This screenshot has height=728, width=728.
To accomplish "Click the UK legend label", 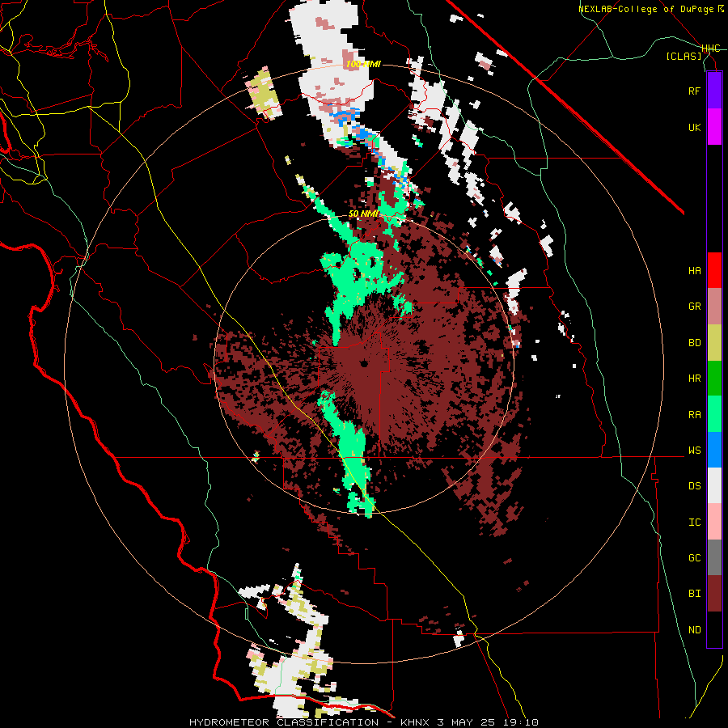I will click(694, 127).
